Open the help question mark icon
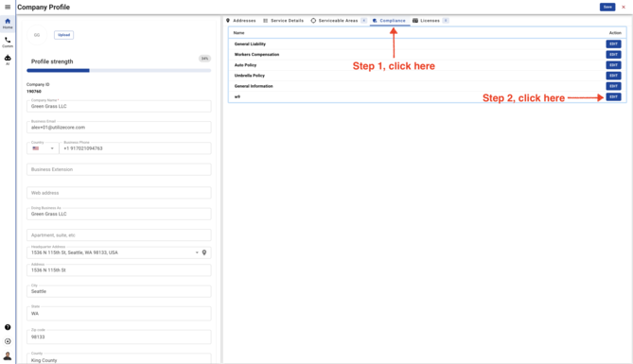The width and height of the screenshot is (633, 364). [x=8, y=327]
